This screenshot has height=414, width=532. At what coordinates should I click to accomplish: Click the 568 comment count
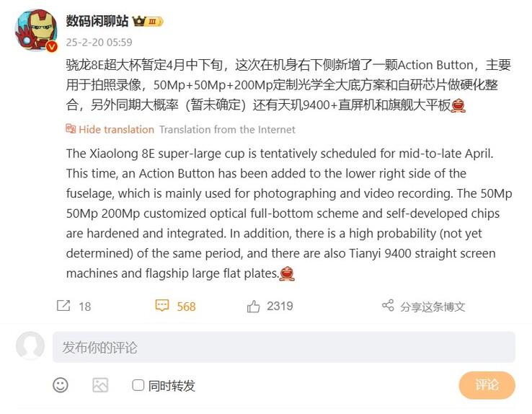tap(186, 307)
